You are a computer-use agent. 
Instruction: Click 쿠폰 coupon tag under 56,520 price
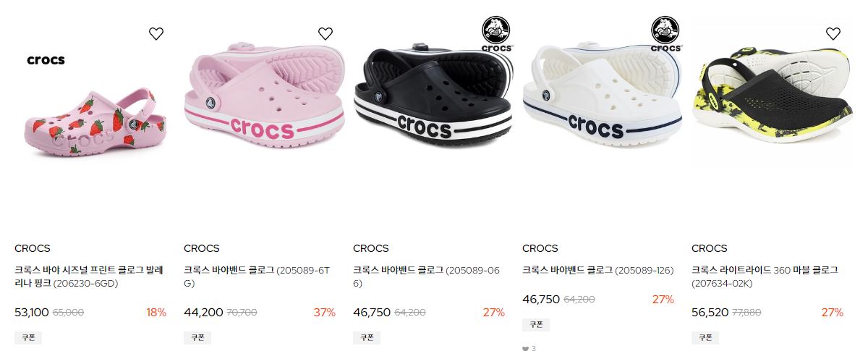[x=705, y=337]
